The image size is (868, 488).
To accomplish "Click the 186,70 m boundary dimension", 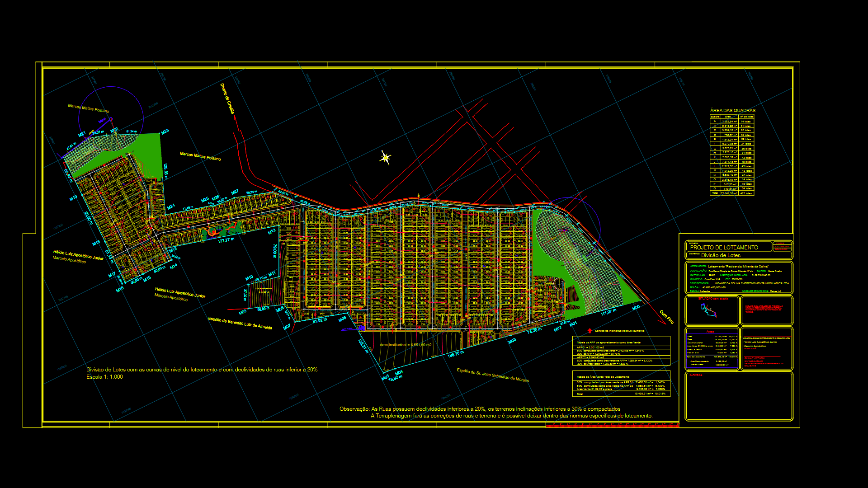I will coord(456,354).
